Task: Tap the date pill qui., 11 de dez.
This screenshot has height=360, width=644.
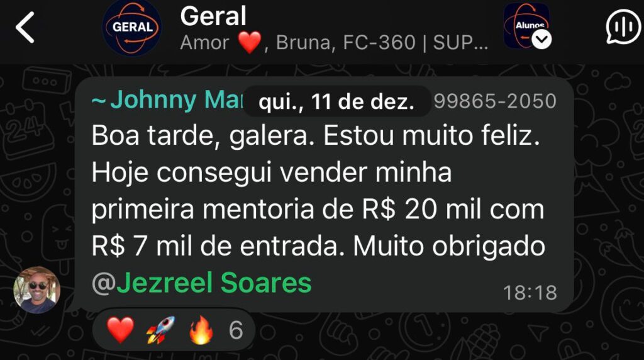Action: [337, 101]
